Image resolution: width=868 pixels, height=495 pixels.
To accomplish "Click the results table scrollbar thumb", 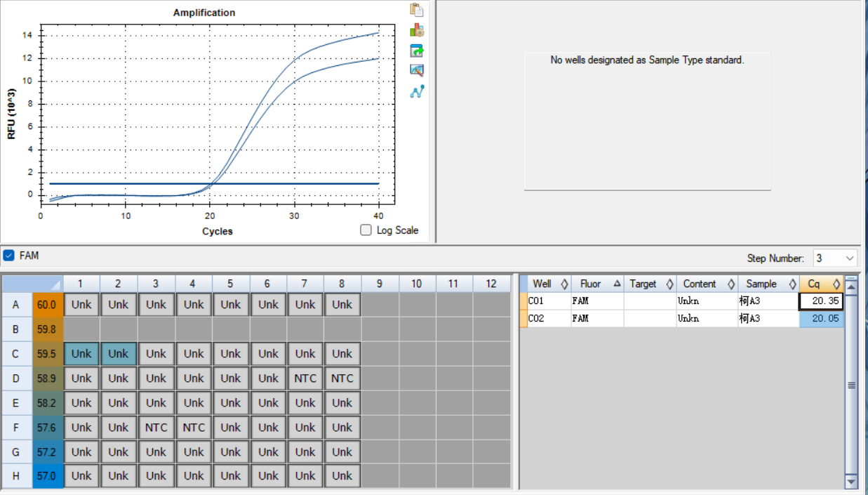I will (851, 385).
